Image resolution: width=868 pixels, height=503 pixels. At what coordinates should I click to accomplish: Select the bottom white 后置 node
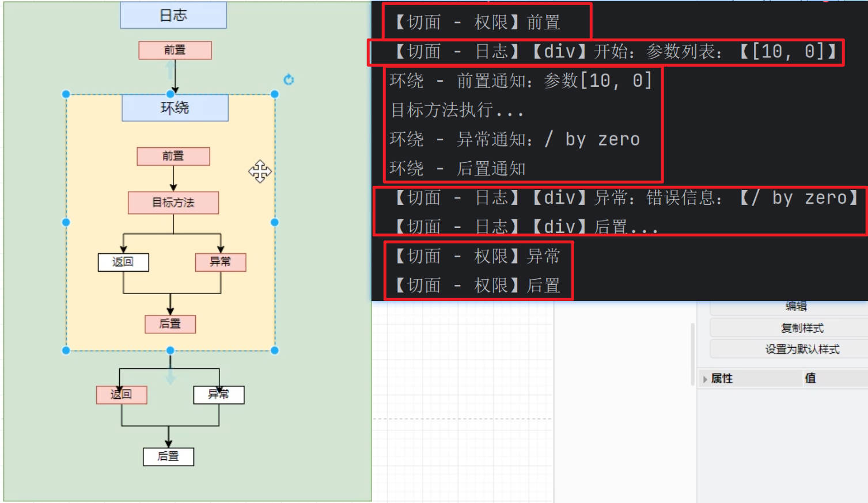[168, 456]
